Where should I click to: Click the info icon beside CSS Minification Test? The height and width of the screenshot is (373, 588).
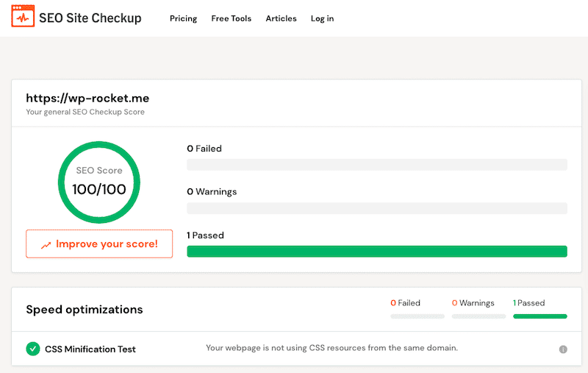pyautogui.click(x=563, y=349)
